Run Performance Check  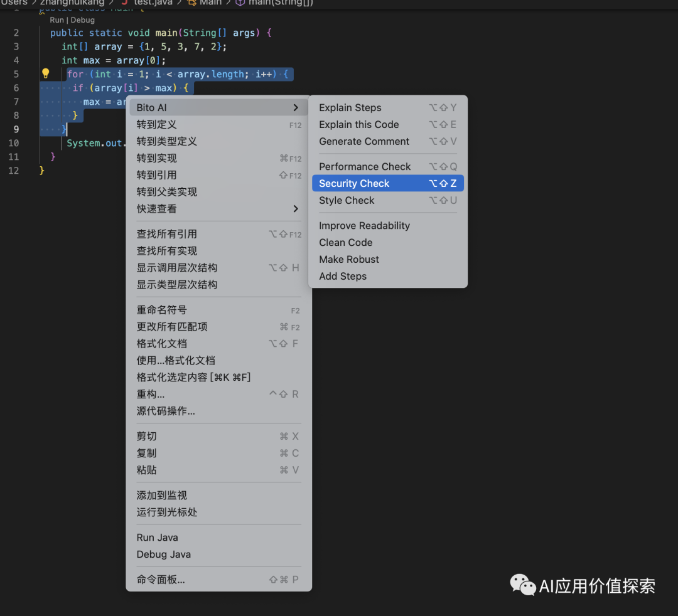point(387,167)
